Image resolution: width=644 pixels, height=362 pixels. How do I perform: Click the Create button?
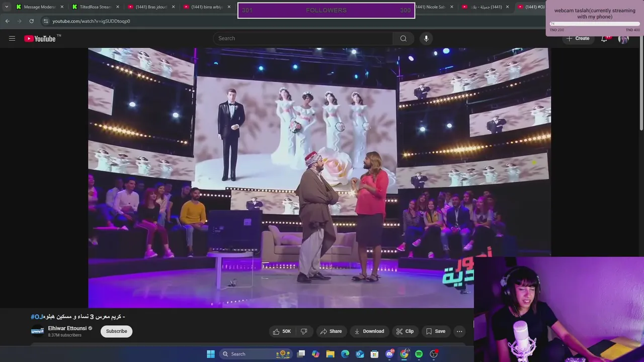578,38
